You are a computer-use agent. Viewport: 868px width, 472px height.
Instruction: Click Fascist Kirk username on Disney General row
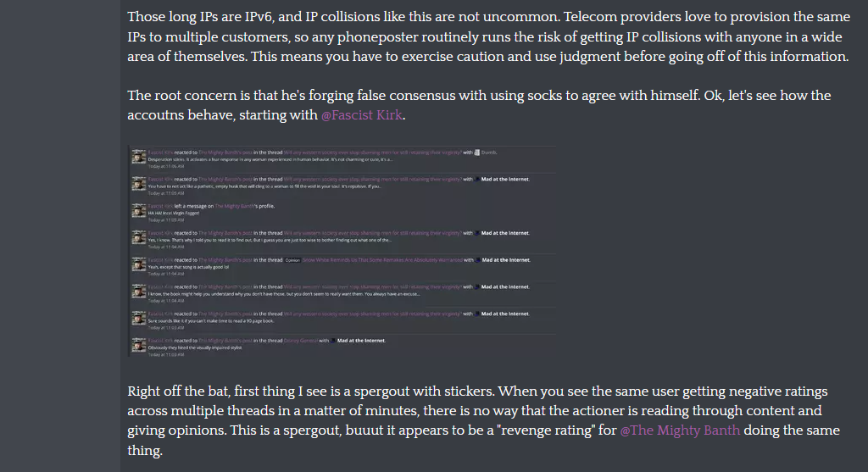160,341
